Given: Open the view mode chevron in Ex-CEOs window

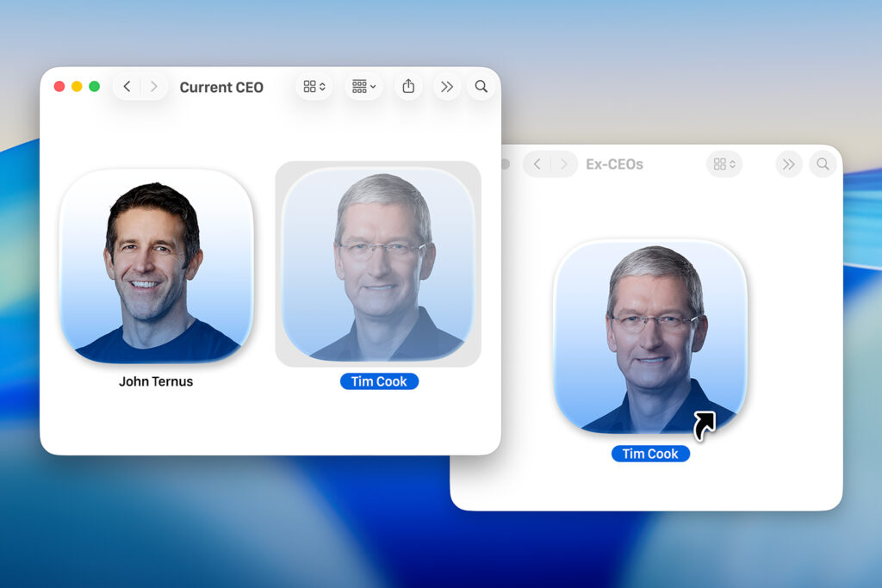Looking at the screenshot, I should [x=731, y=164].
